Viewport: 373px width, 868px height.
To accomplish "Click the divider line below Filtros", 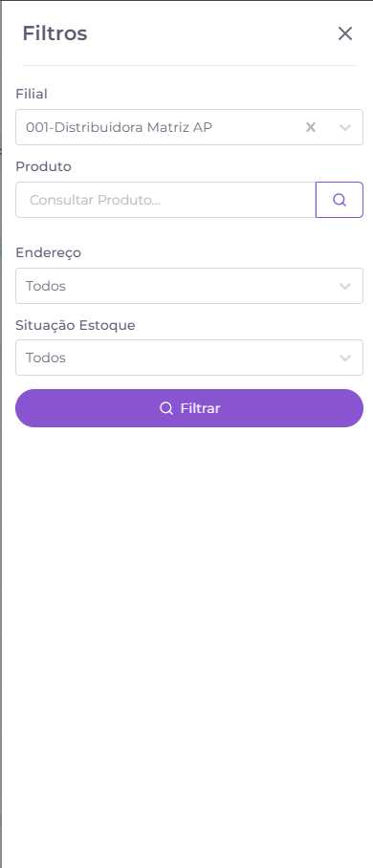I will pyautogui.click(x=189, y=65).
